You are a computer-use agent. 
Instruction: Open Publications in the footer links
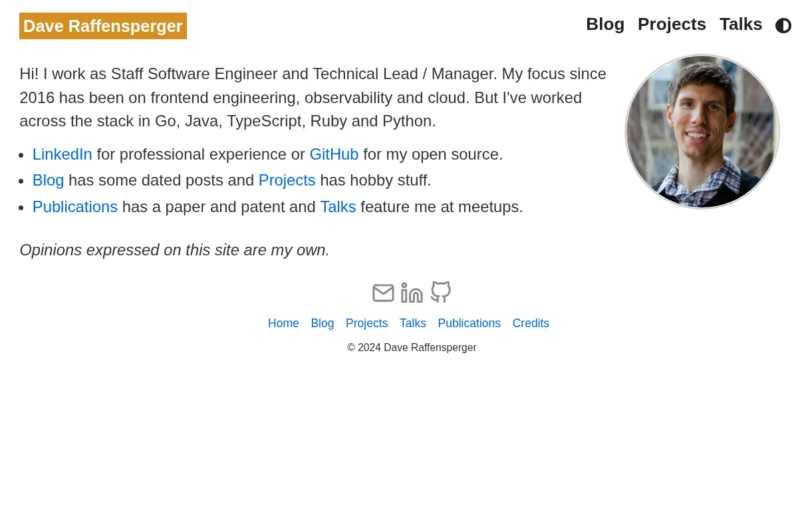[469, 323]
